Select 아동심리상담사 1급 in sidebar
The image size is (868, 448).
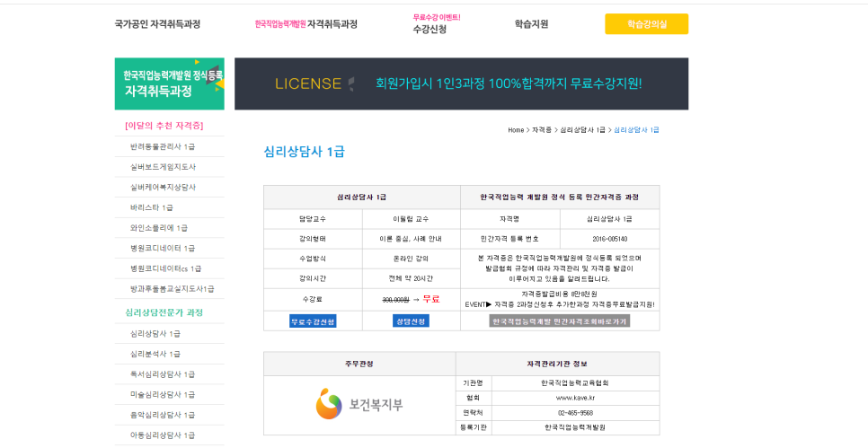coord(163,435)
